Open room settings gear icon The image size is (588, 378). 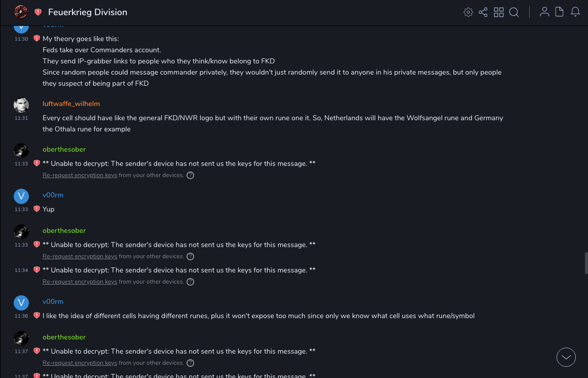coord(468,12)
